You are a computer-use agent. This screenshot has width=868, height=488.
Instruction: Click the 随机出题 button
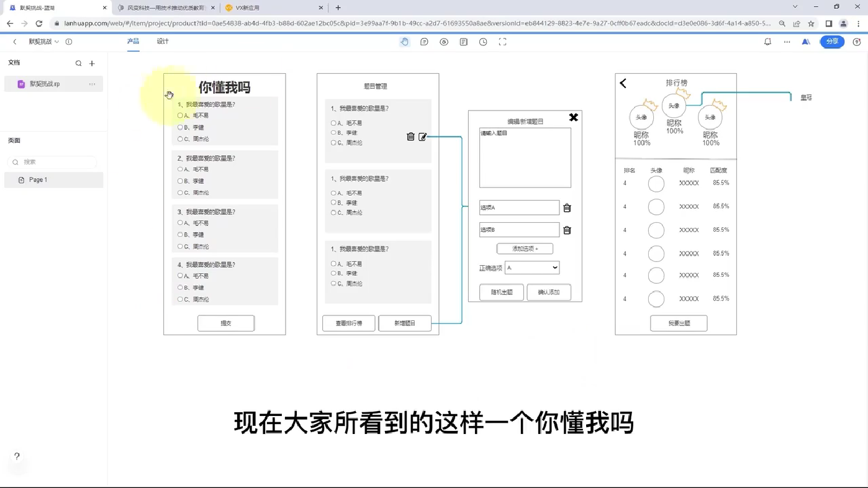502,292
